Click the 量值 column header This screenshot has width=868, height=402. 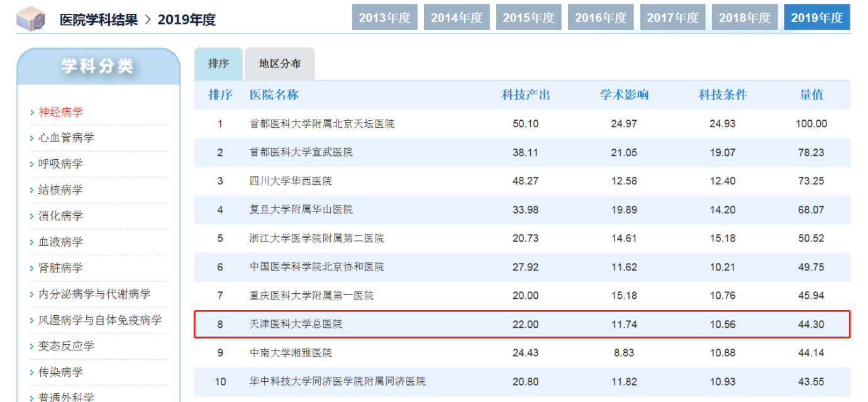pos(811,95)
